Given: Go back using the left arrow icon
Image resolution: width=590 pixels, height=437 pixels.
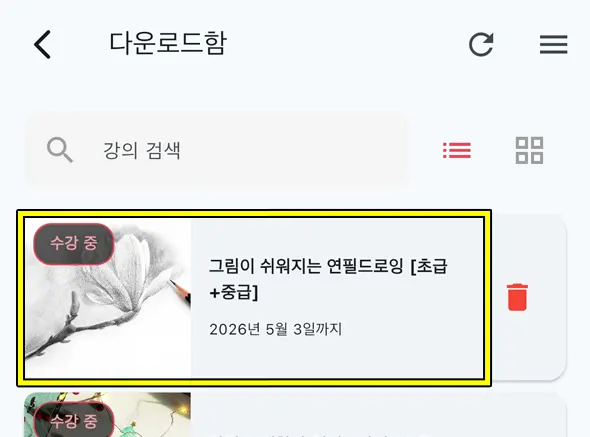Looking at the screenshot, I should point(42,44).
